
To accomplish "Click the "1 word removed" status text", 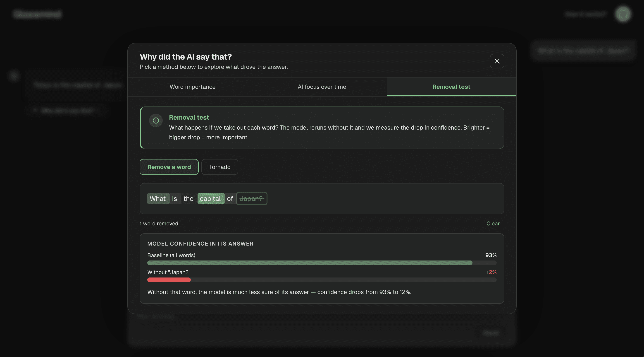I will [x=159, y=224].
